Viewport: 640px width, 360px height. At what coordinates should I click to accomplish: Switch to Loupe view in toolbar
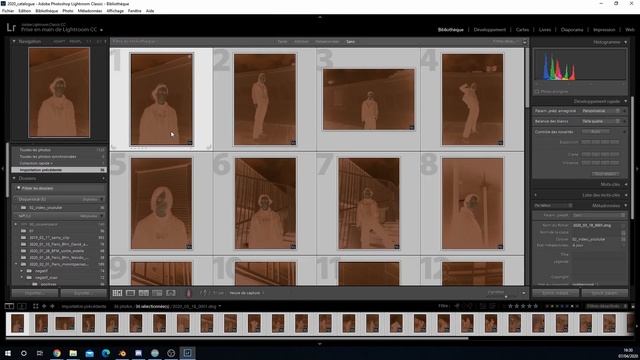pyautogui.click(x=130, y=293)
